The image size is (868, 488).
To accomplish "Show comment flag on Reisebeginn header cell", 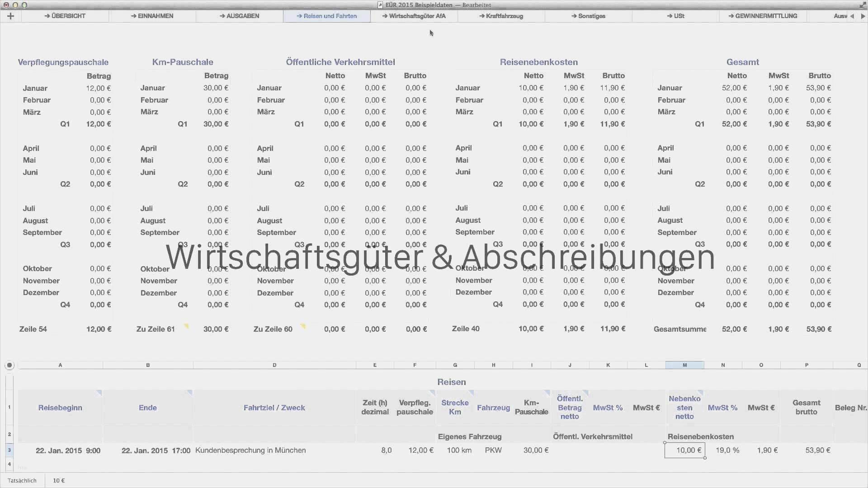I will click(99, 393).
